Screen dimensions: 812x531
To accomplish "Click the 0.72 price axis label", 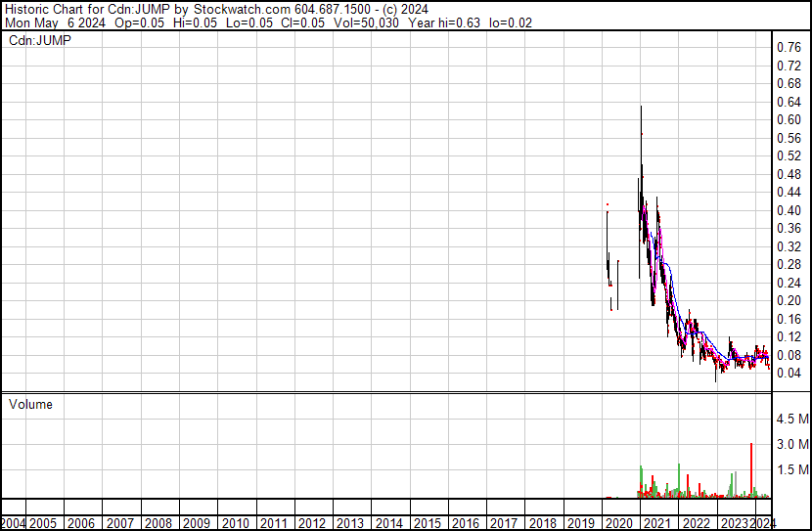I will (789, 66).
